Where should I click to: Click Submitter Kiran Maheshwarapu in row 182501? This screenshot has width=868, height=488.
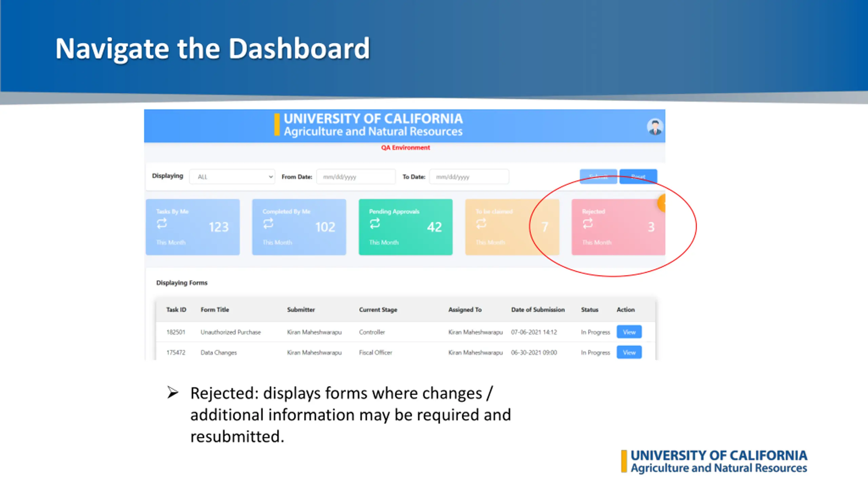click(x=314, y=332)
